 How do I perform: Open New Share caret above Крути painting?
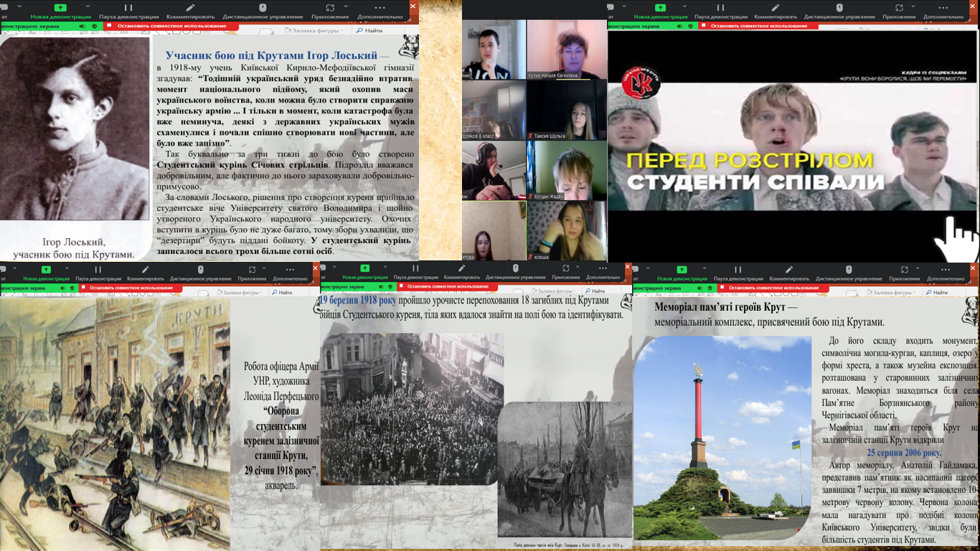pos(67,268)
